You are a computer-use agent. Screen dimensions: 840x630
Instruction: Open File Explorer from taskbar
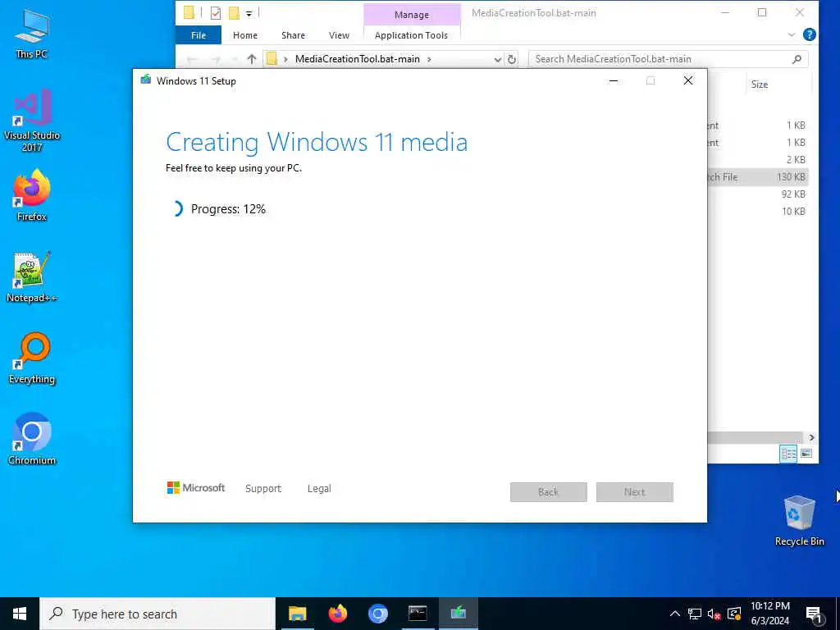point(297,614)
